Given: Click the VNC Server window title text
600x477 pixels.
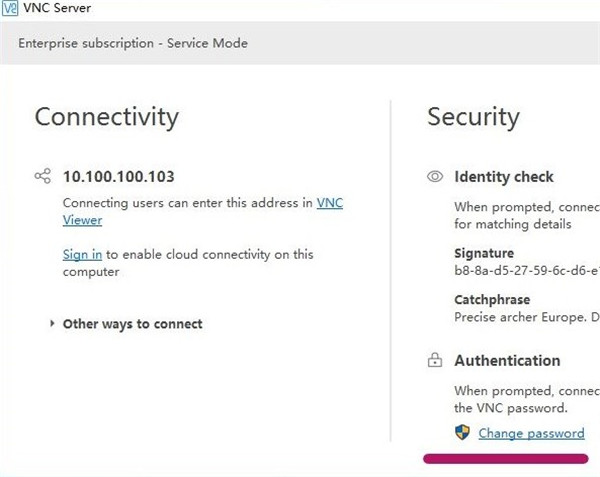Looking at the screenshot, I should 62,8.
